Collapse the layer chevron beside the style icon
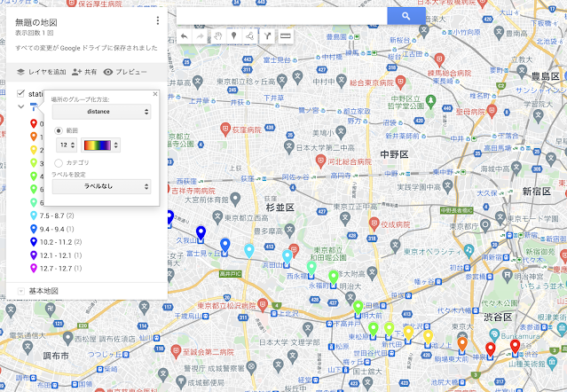567x392 pixels. point(21,106)
